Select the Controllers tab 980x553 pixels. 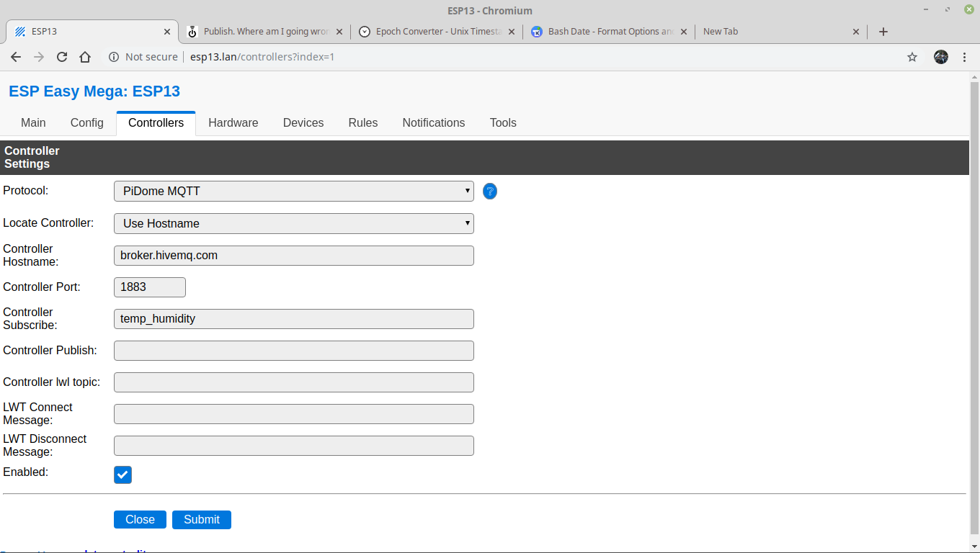tap(156, 123)
